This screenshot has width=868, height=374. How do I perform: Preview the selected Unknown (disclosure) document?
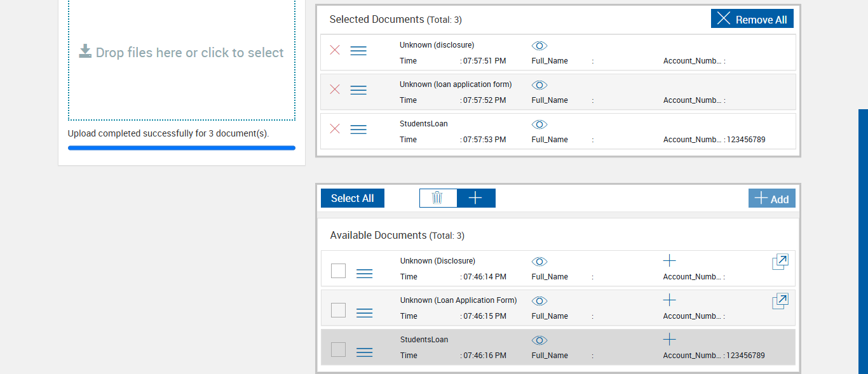539,46
